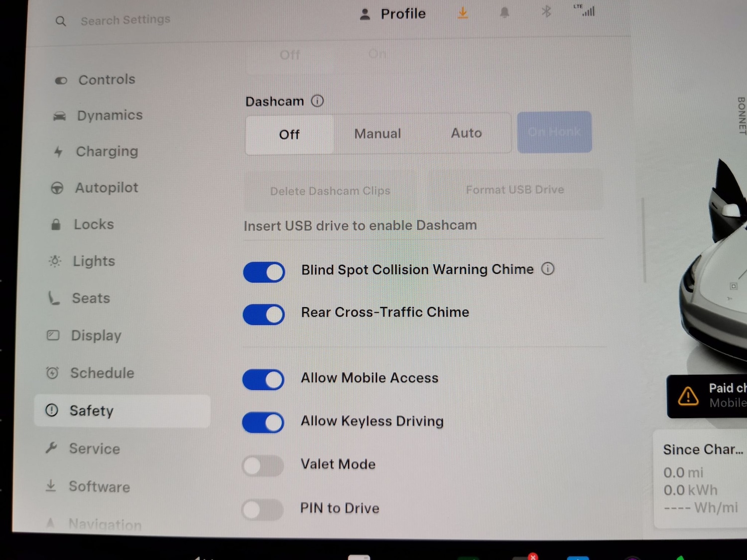Click the search magnifier icon

click(x=61, y=21)
